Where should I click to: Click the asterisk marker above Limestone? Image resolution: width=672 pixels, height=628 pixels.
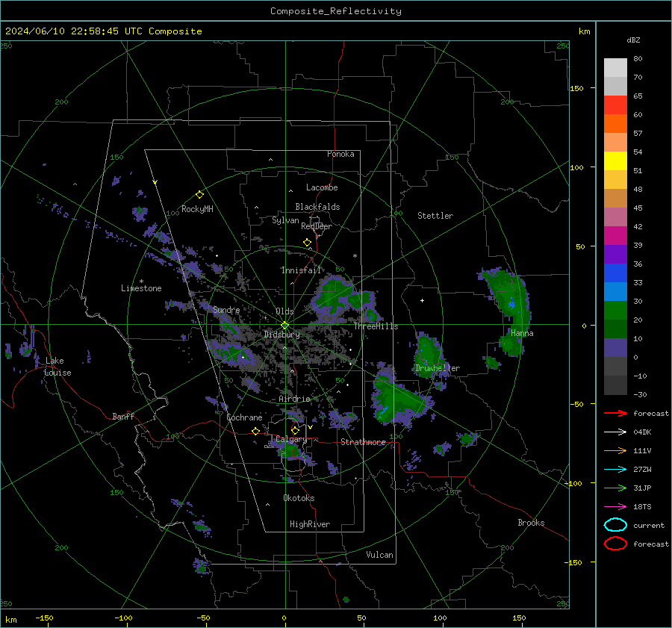coord(141,282)
